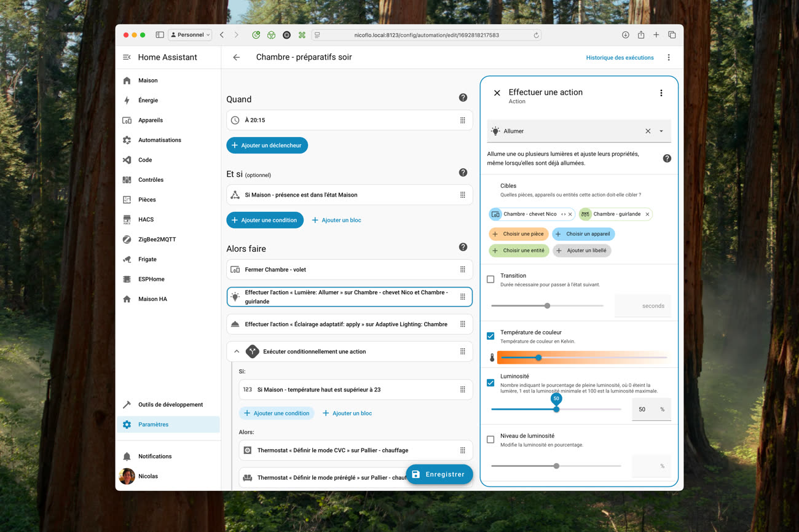This screenshot has height=532, width=799.
Task: Click the Luminosité slider set to 50
Action: [556, 409]
